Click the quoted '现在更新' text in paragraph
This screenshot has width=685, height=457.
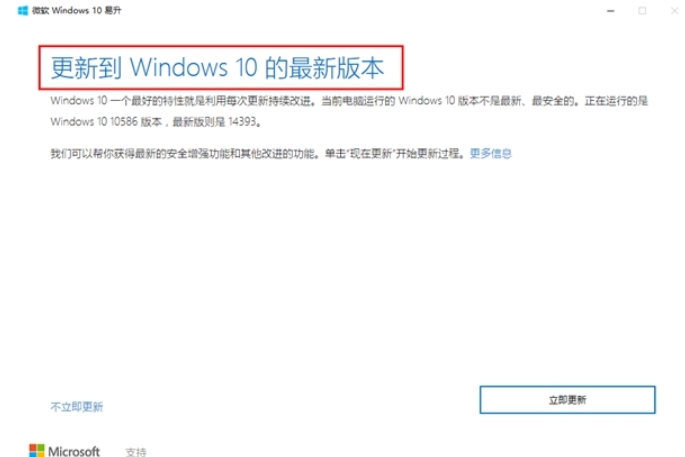[370, 153]
